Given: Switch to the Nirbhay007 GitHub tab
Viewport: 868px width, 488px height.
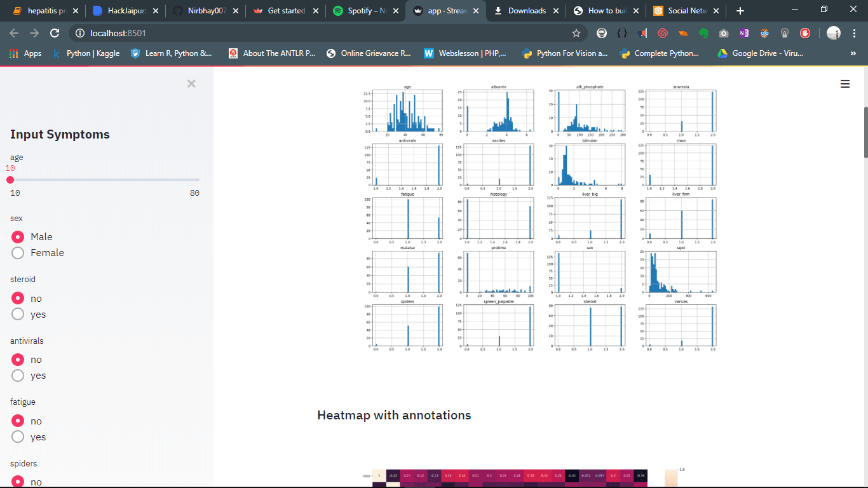Looking at the screenshot, I should pyautogui.click(x=205, y=11).
